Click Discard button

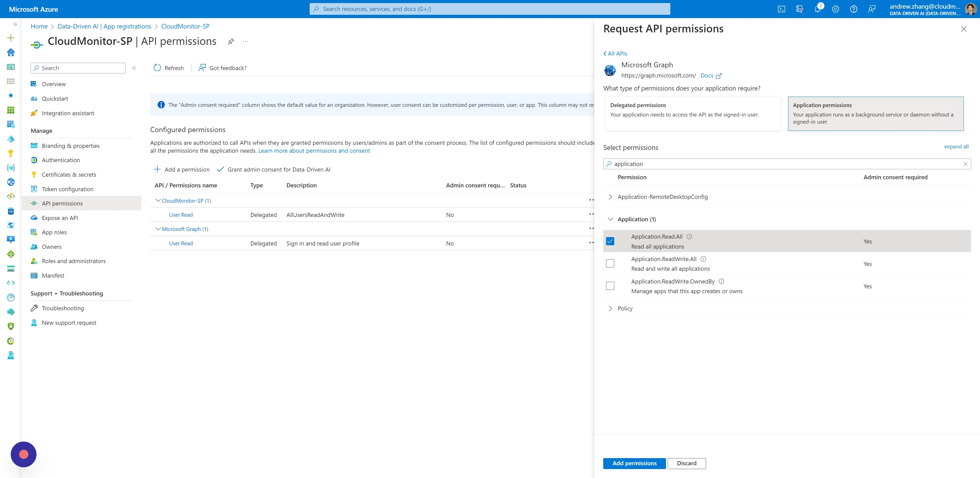(x=687, y=463)
